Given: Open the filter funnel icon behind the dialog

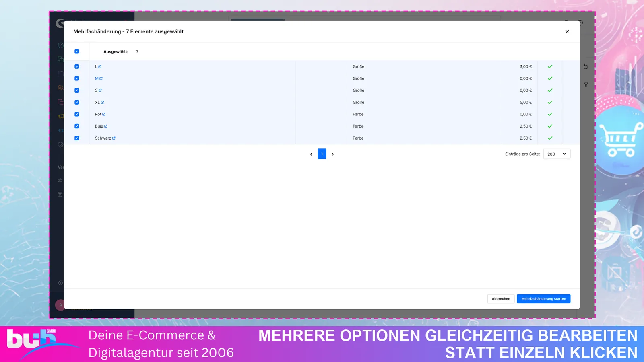Looking at the screenshot, I should [586, 84].
